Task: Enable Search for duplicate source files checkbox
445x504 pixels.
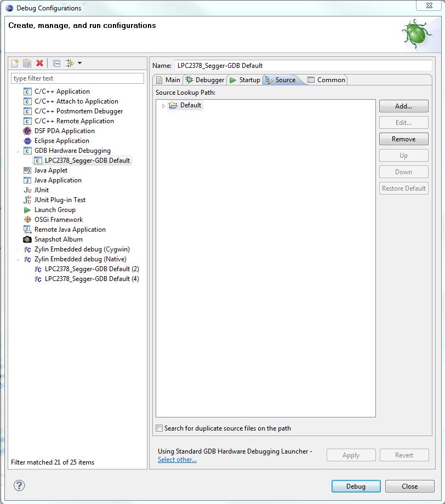Action: click(159, 428)
